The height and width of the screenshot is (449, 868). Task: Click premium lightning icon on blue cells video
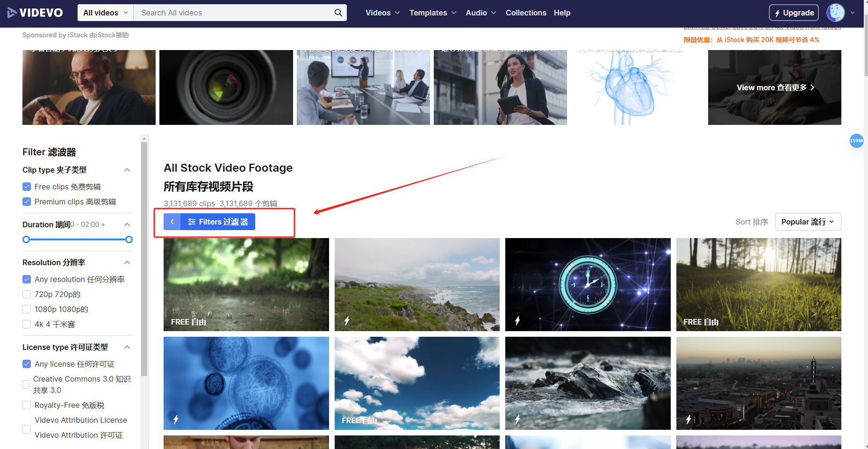176,420
